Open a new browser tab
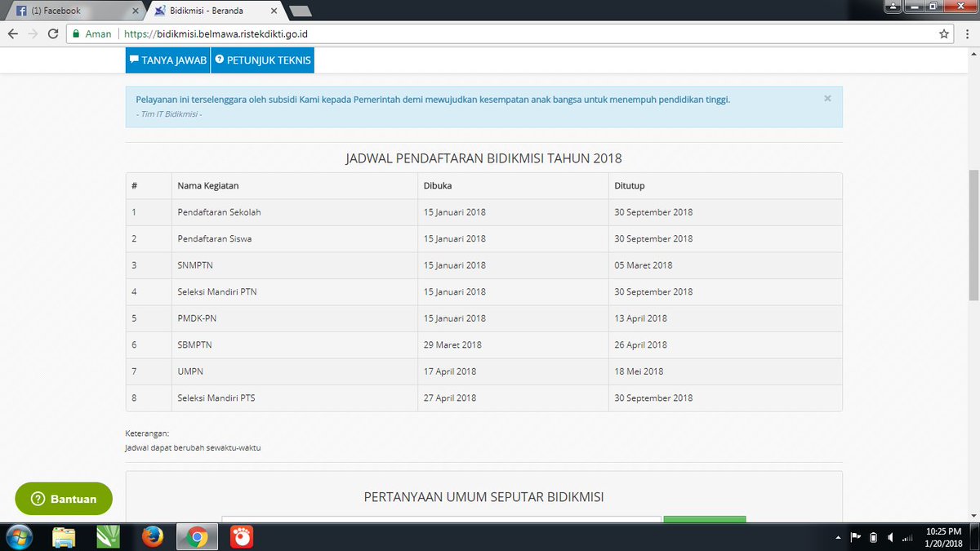 [x=300, y=11]
